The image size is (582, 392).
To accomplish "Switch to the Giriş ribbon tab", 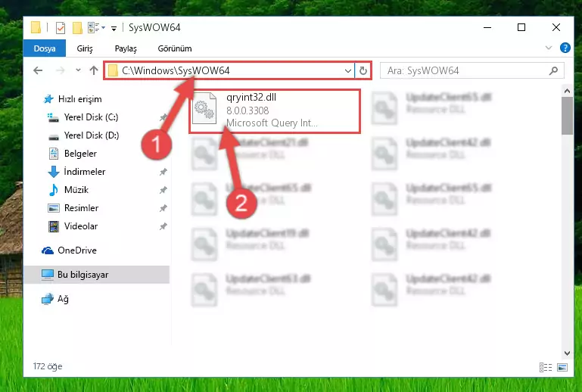I will [85, 48].
